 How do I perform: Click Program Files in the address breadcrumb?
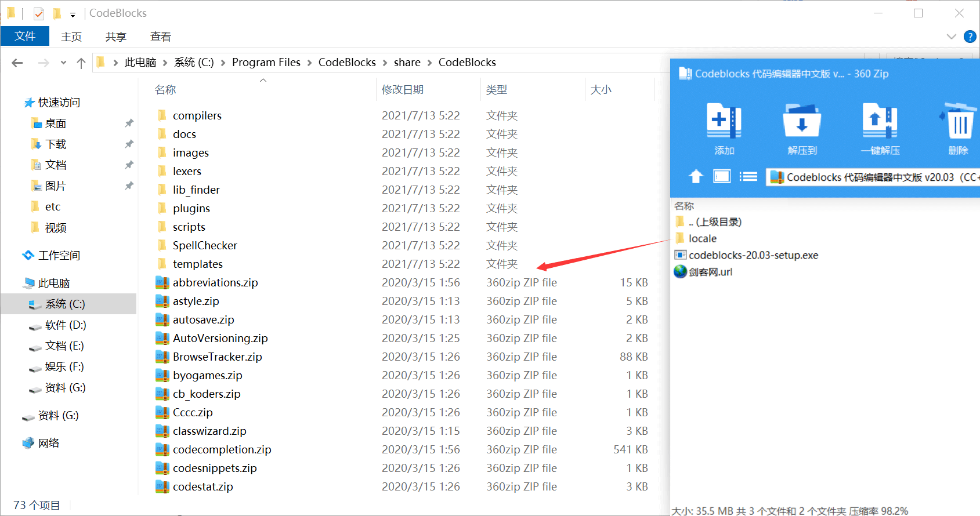(x=266, y=63)
